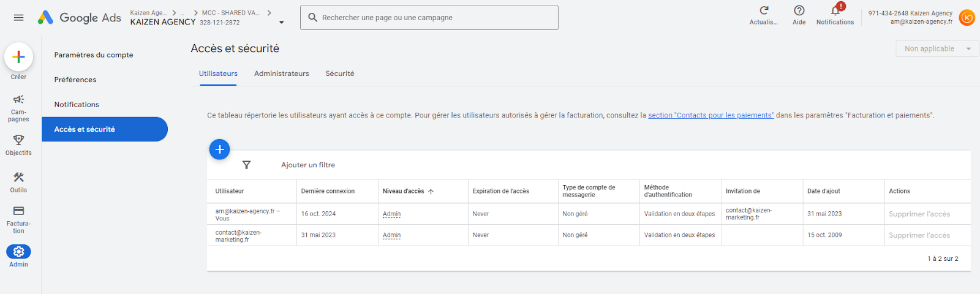Click the Actualiser refresh icon
The image size is (980, 294).
764,10
